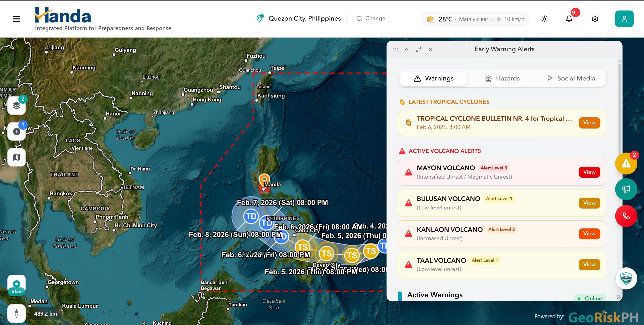View the Tropical Cyclone Bulletin
The width and height of the screenshot is (644, 325).
pyautogui.click(x=589, y=123)
